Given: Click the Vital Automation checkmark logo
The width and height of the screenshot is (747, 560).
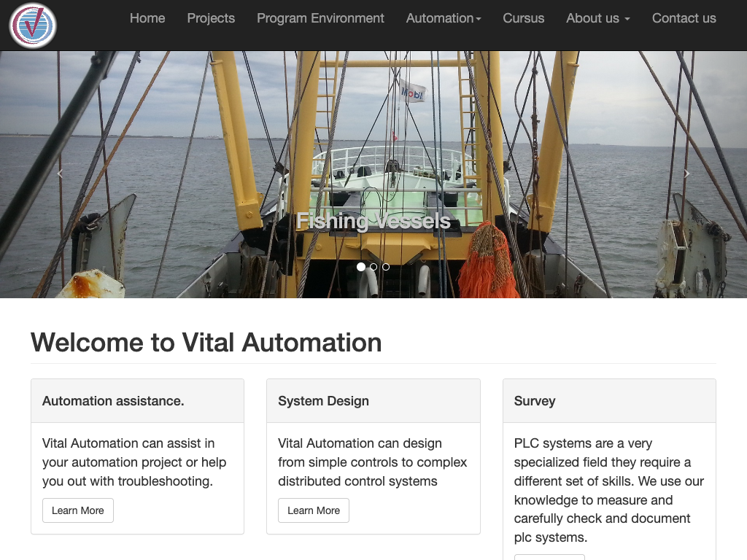Looking at the screenshot, I should click(x=33, y=26).
